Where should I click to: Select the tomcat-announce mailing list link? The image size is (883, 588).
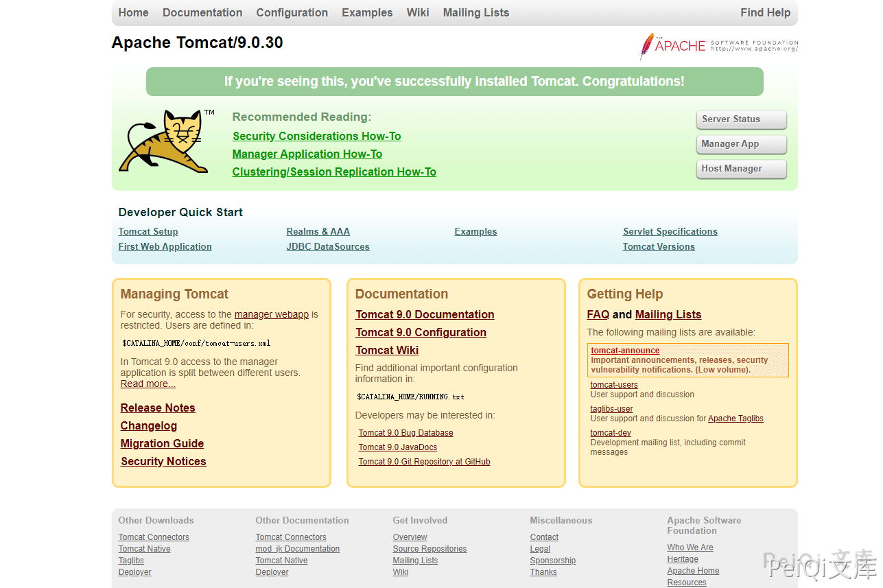[x=625, y=351]
